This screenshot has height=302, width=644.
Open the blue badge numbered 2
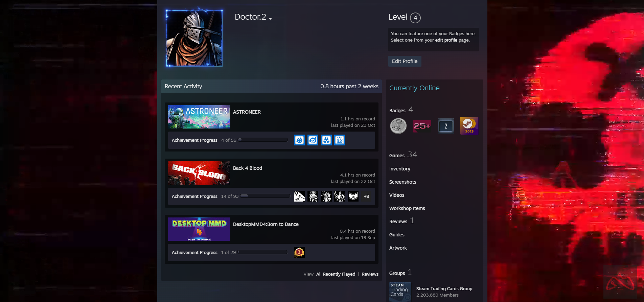click(445, 126)
